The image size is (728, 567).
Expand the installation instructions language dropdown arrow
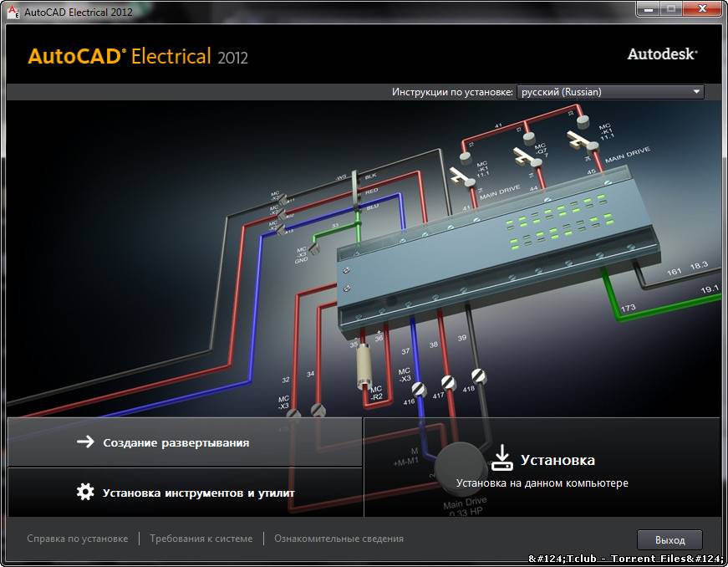[x=696, y=92]
